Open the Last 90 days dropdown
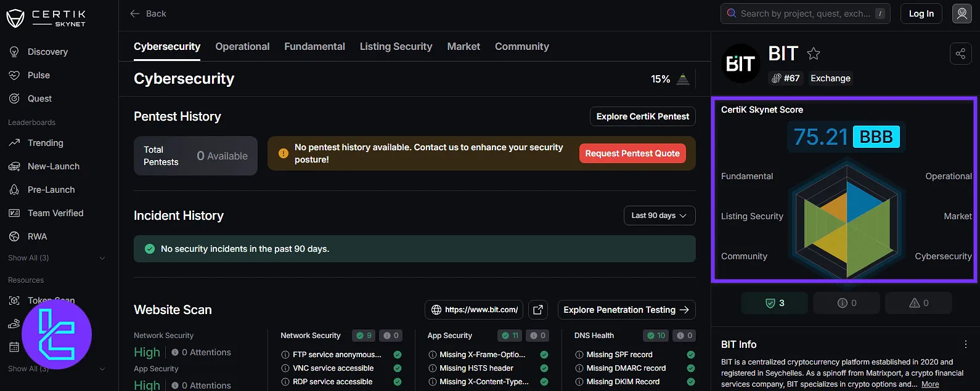The height and width of the screenshot is (391, 980). click(x=659, y=216)
